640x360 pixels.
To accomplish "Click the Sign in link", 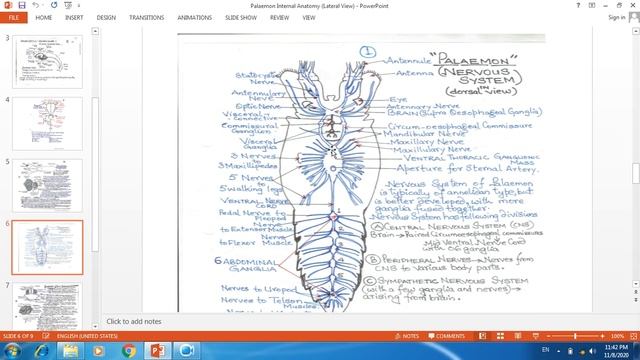I will [616, 17].
